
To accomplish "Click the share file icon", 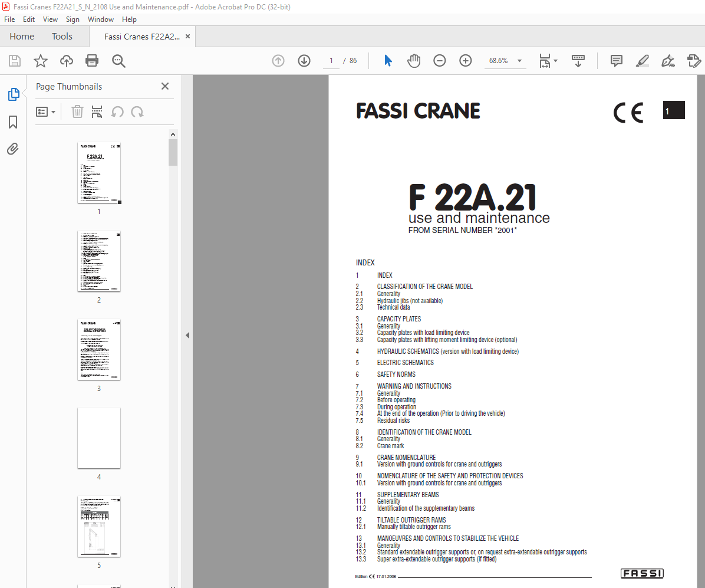I will [x=694, y=61].
